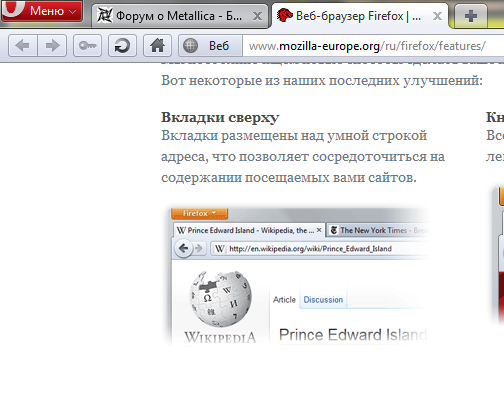Click the Back navigation arrow

[x=23, y=45]
